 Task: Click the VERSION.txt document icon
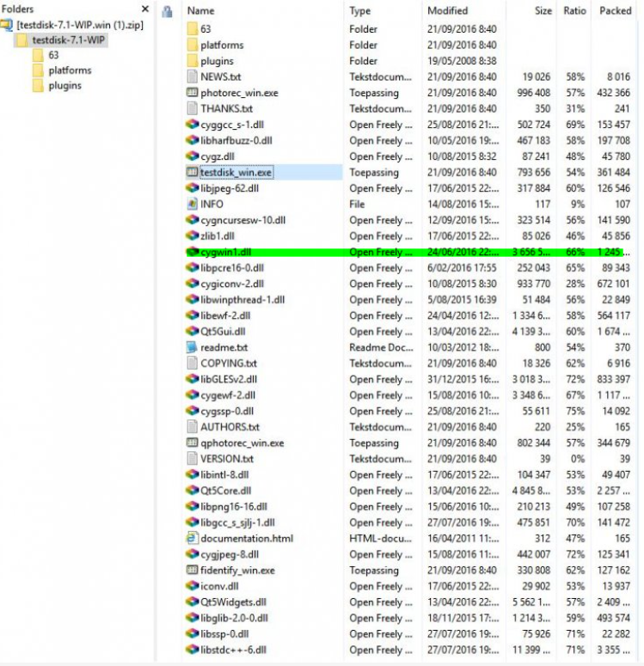(192, 459)
